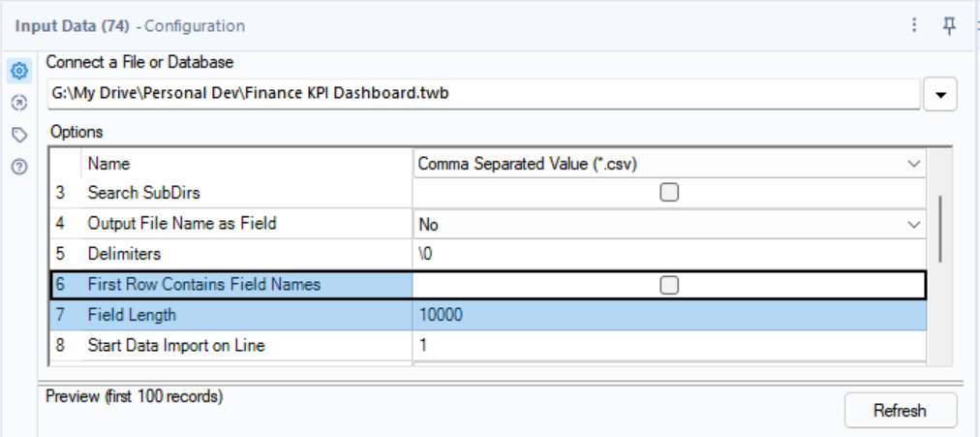Screen dimensions: 980x437
Task: Enable First Row Contains Field Names checkbox
Action: 669,285
